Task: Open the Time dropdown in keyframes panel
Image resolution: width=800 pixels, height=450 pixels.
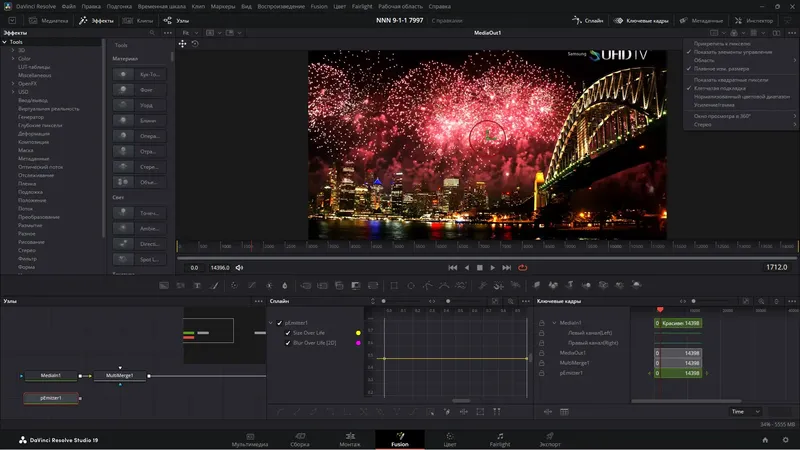Action: [745, 411]
